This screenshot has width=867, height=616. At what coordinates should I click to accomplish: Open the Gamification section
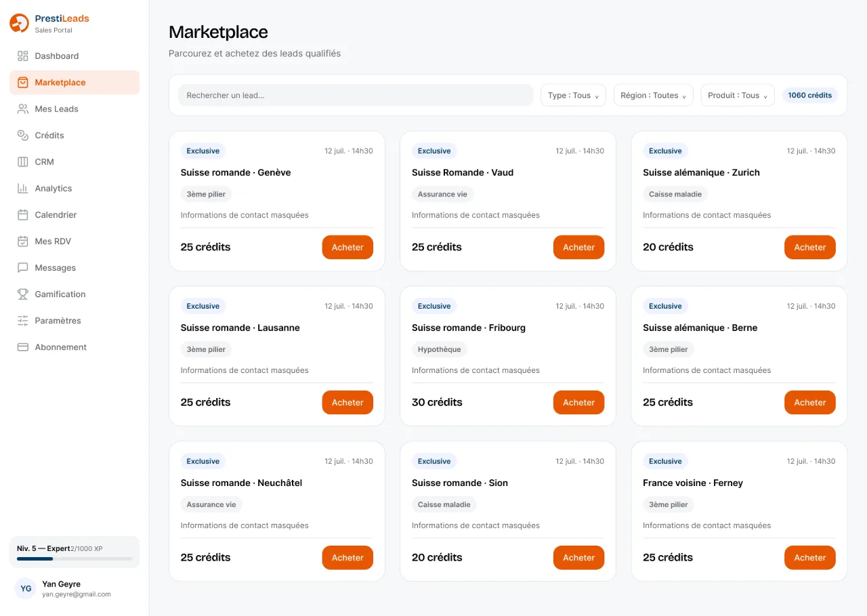tap(75, 294)
